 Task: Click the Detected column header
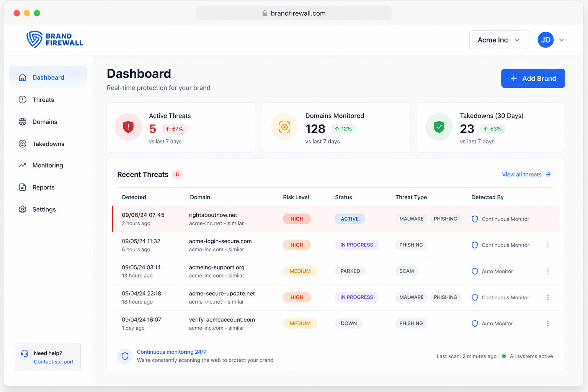coord(134,197)
